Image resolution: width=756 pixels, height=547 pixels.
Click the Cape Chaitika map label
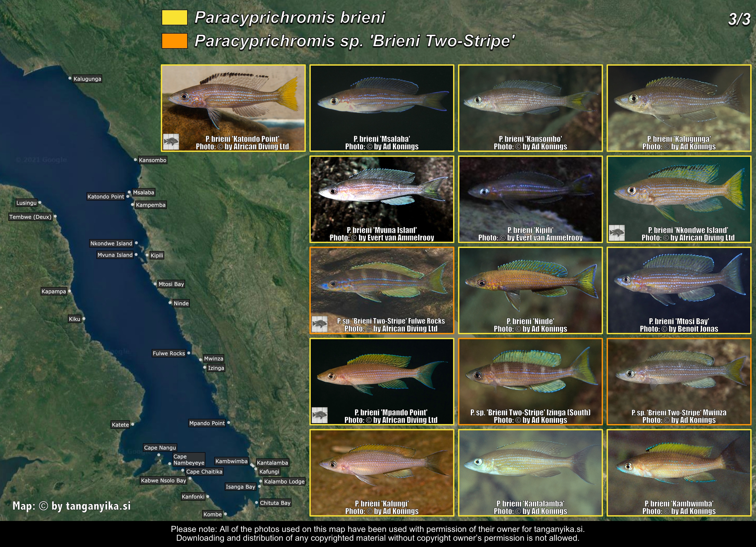click(x=204, y=472)
